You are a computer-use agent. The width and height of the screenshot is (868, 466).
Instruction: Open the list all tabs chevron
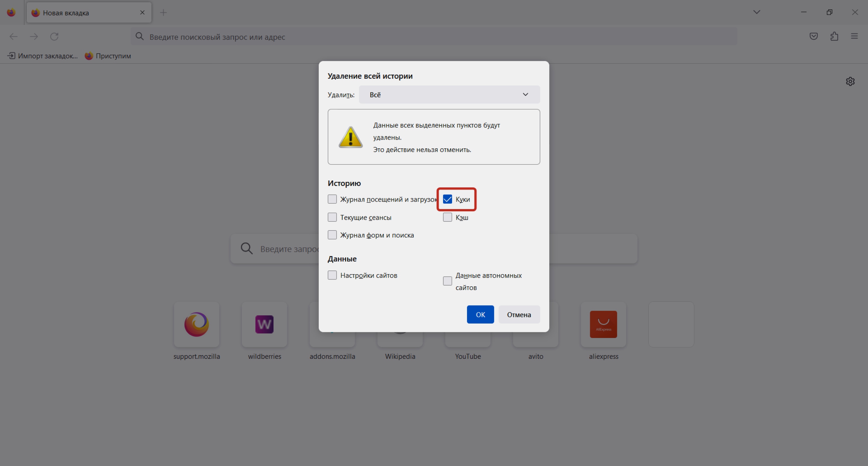click(x=756, y=12)
